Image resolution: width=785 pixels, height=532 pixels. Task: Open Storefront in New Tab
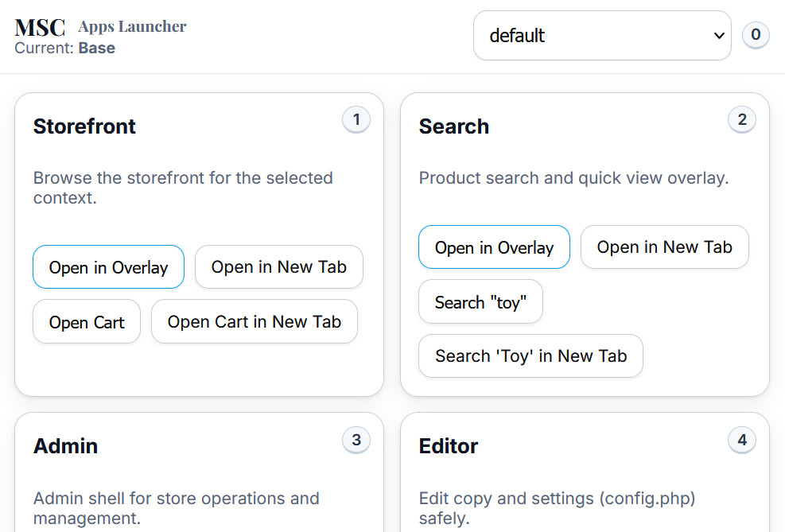click(279, 266)
